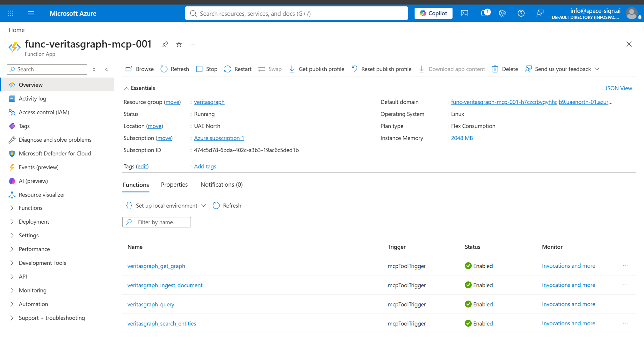Click Reset publish profile
This screenshot has width=644, height=349.
381,69
